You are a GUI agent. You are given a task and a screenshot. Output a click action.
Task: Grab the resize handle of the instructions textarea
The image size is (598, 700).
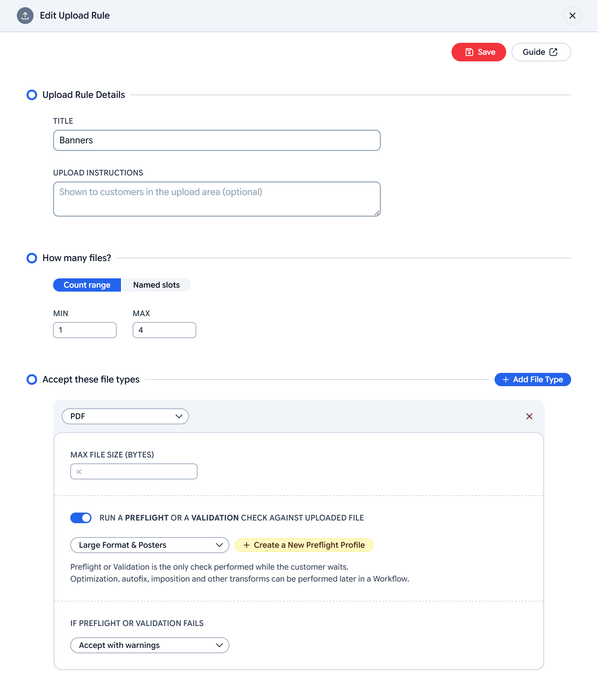click(377, 213)
